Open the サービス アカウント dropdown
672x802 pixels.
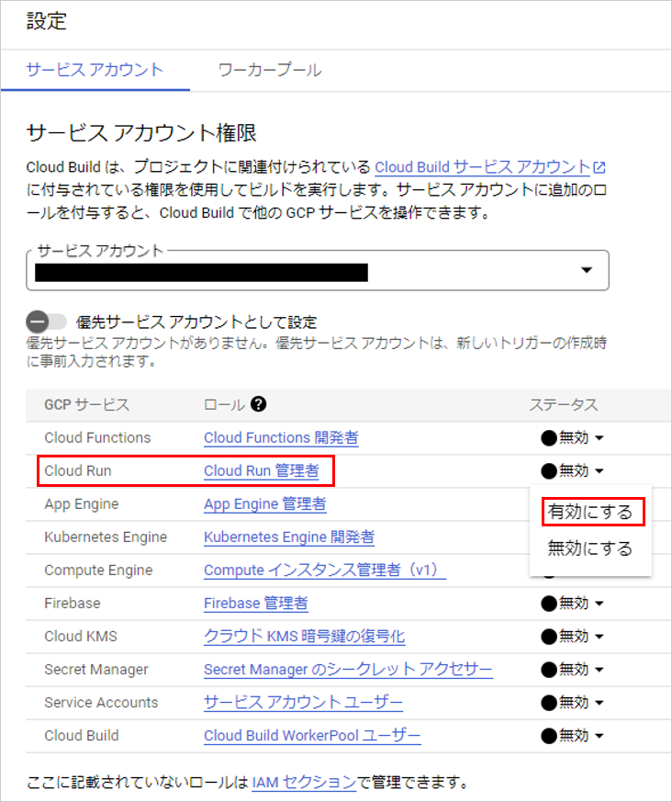pos(318,271)
